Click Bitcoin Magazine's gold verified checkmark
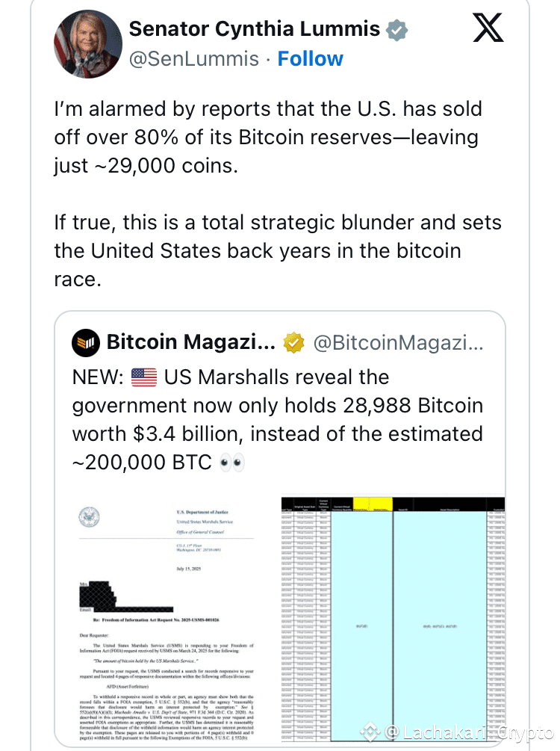Viewport: 560px width, 751px height. pyautogui.click(x=293, y=342)
